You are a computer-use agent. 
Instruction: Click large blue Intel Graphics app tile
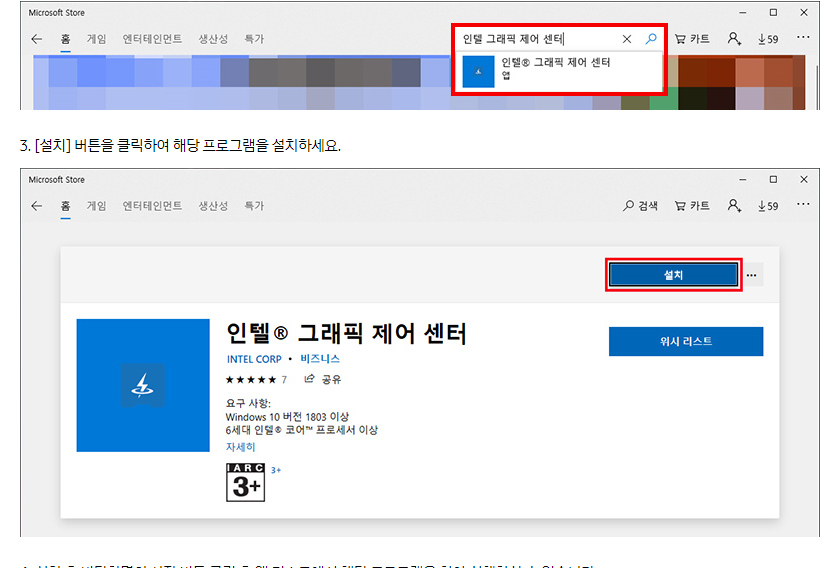pyautogui.click(x=143, y=386)
